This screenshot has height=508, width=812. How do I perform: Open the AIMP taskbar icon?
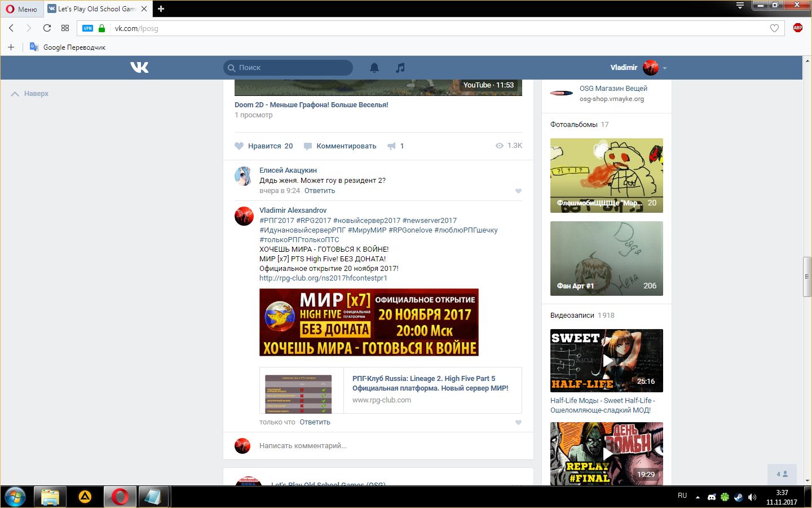click(x=85, y=497)
